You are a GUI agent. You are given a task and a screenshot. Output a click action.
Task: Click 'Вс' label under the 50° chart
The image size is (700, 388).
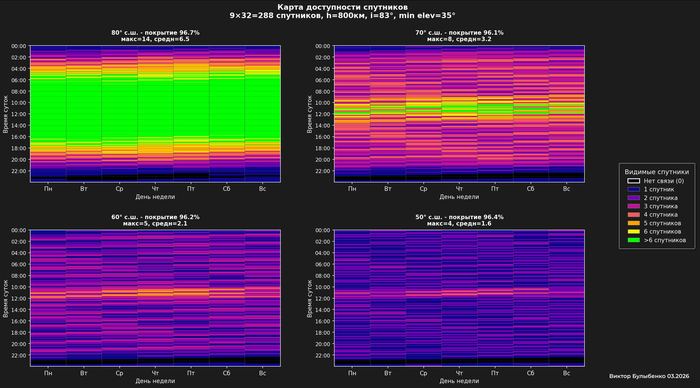(x=566, y=373)
